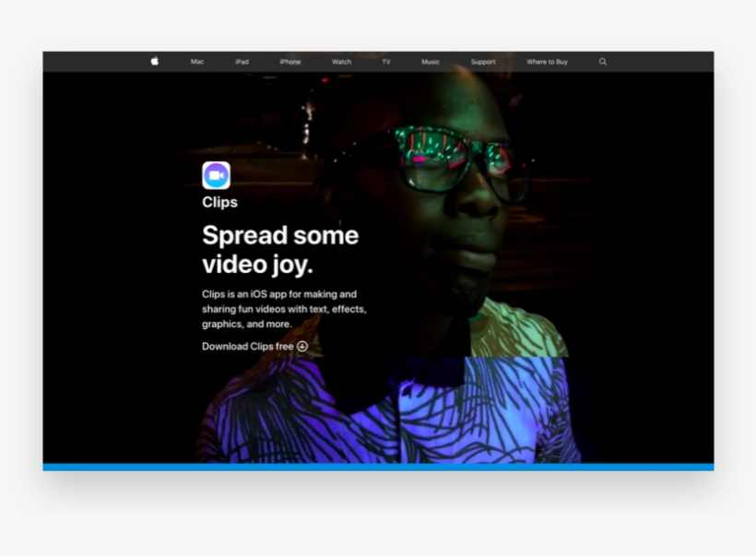Select iPhone in the top navigation
The width and height of the screenshot is (756, 556).
[x=289, y=62]
